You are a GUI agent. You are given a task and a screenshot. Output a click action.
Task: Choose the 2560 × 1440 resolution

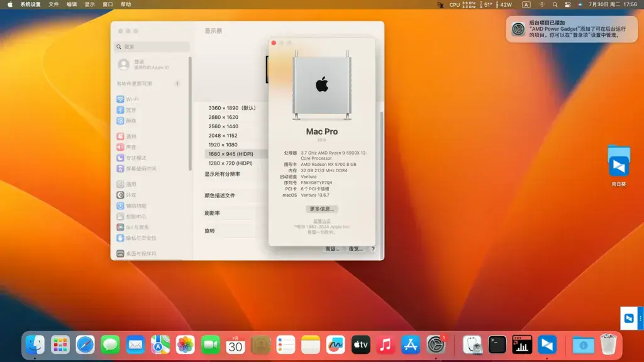coord(223,126)
